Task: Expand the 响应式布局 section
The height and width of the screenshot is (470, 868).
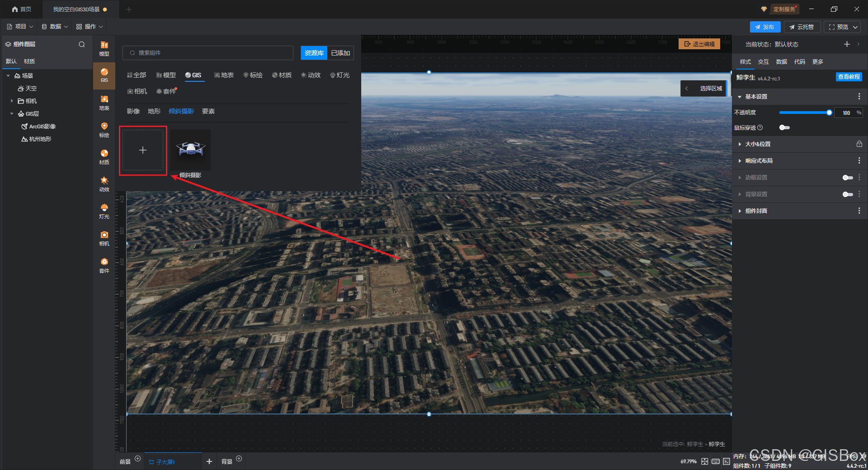Action: click(740, 160)
